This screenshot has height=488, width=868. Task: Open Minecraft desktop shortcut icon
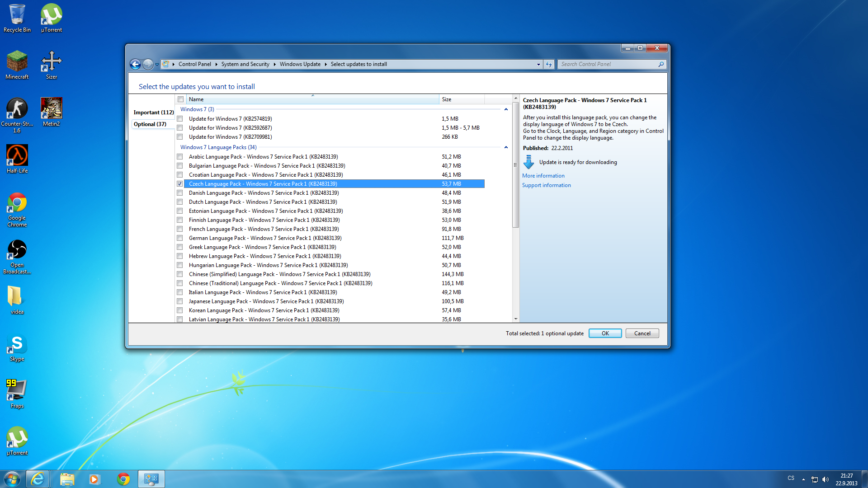17,61
